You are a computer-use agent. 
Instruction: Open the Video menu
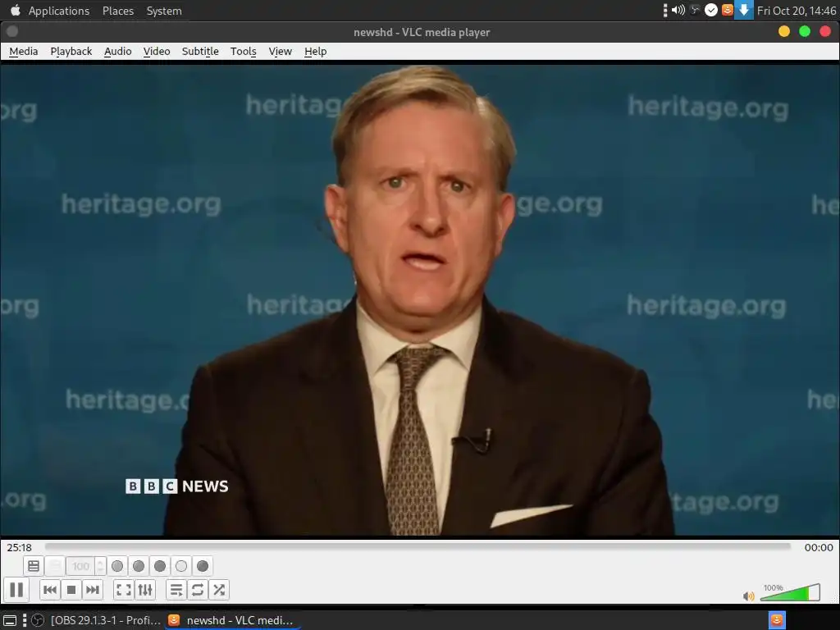click(x=157, y=51)
